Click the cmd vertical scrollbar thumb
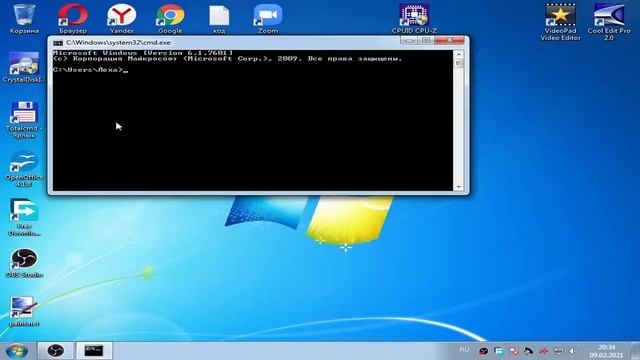This screenshot has width=640, height=360. [458, 64]
